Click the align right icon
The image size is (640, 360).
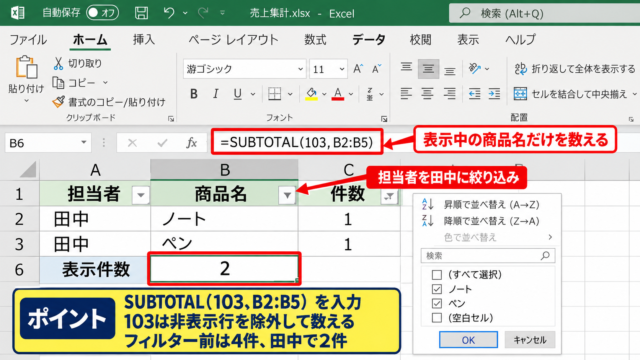449,94
